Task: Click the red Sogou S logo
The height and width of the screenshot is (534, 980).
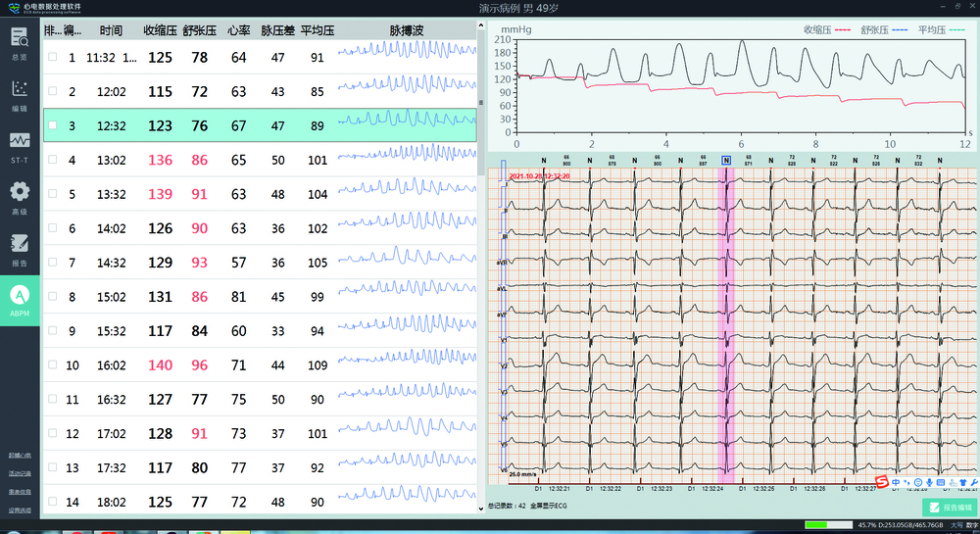Action: (x=881, y=482)
